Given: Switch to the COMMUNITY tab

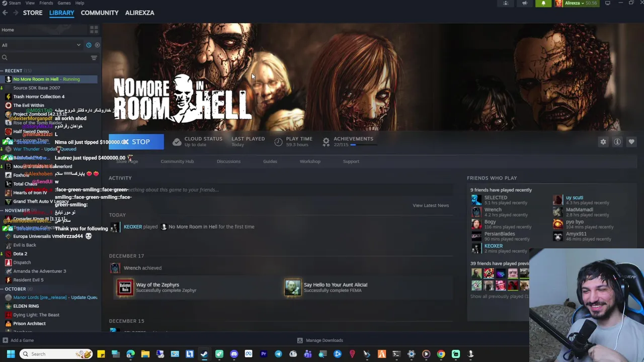Looking at the screenshot, I should 100,13.
